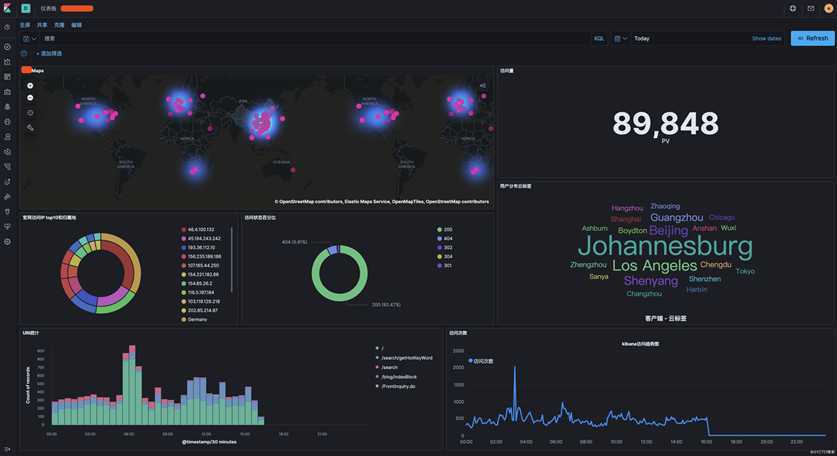Toggle the Germany legend entry
Image resolution: width=837 pixels, height=456 pixels.
pyautogui.click(x=194, y=319)
